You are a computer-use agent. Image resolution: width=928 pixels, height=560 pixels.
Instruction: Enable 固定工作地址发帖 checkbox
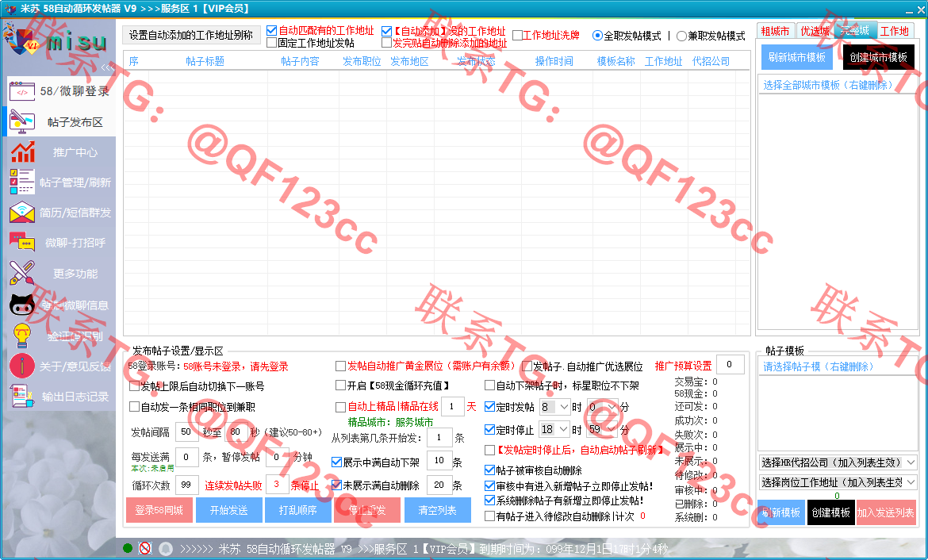tap(271, 43)
